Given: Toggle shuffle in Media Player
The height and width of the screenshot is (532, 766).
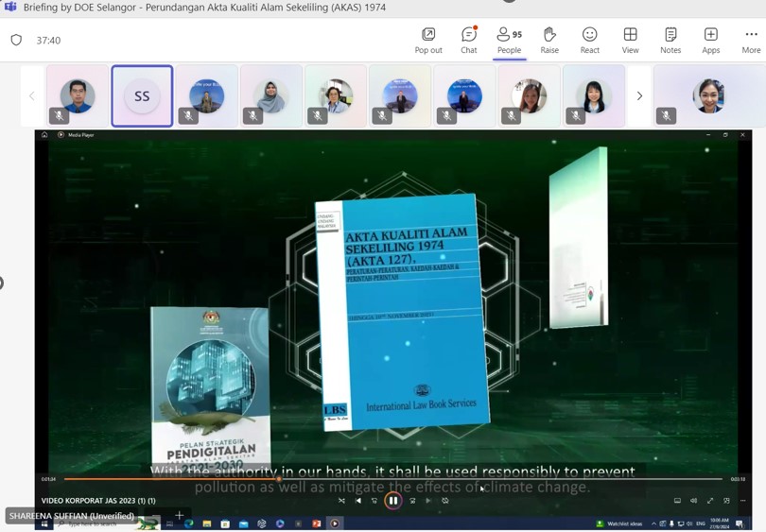Looking at the screenshot, I should (341, 500).
